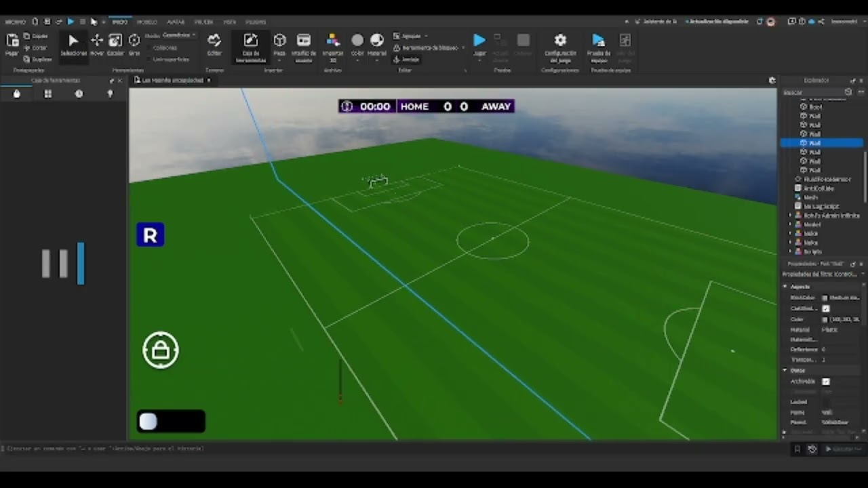Toggle the Locked property checkbox
The height and width of the screenshot is (488, 868).
826,402
